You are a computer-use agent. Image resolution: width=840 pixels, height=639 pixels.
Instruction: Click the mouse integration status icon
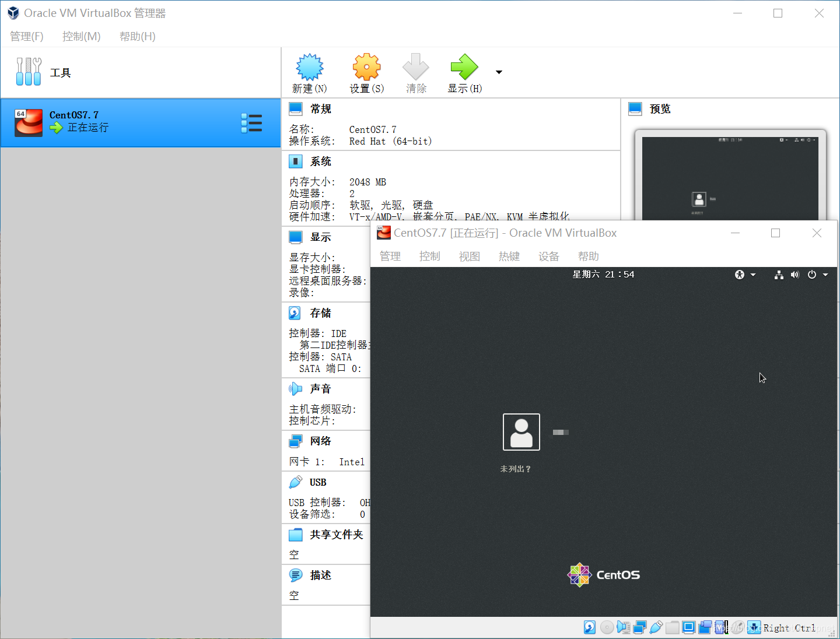pyautogui.click(x=737, y=627)
